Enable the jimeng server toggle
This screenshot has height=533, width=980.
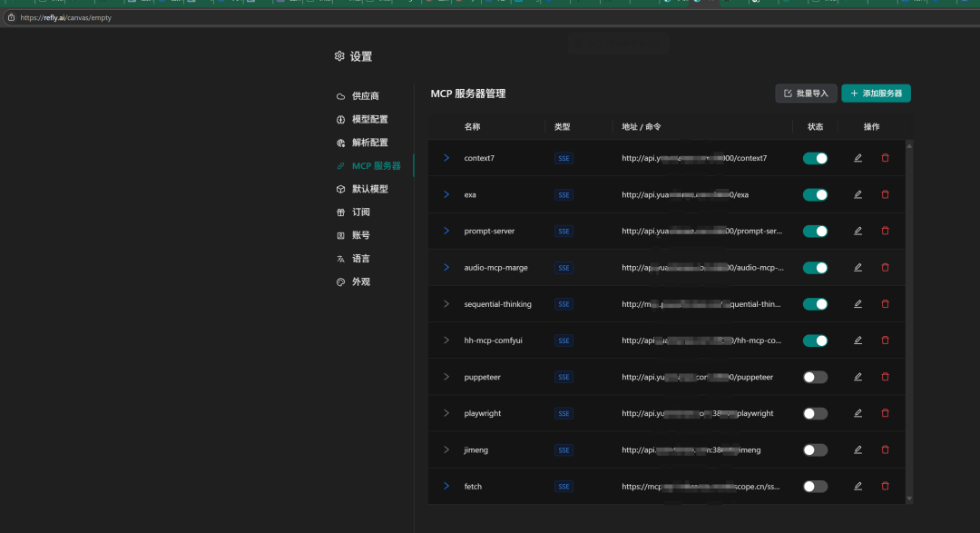pos(815,449)
